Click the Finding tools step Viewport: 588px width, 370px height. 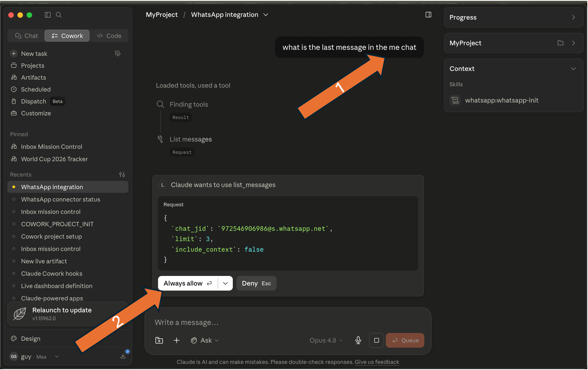189,104
